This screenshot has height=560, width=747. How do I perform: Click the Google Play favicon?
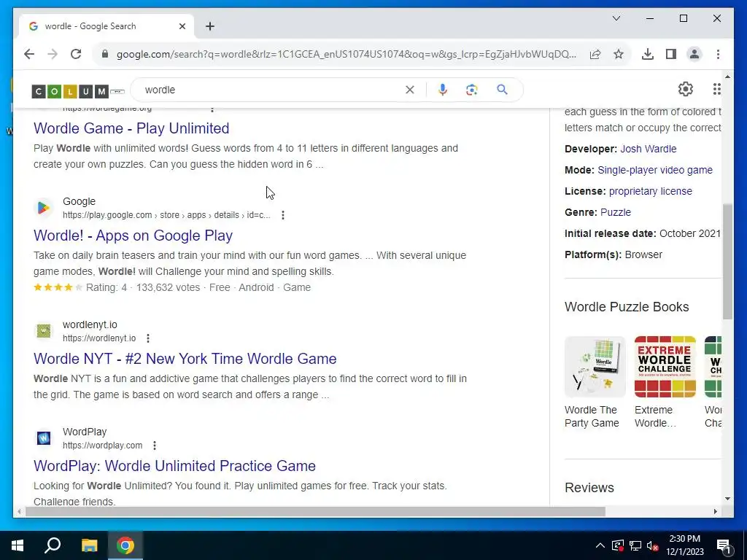tap(43, 208)
